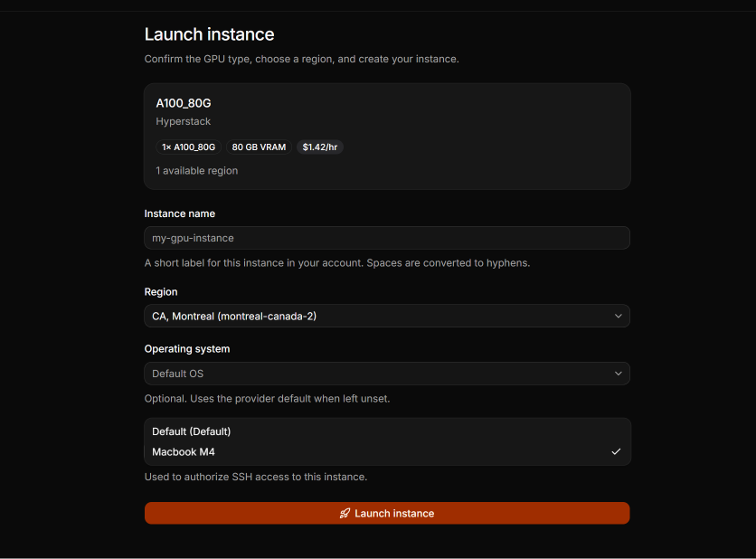This screenshot has height=559, width=756.
Task: Click the 1× A100_80G badge
Action: [x=188, y=147]
